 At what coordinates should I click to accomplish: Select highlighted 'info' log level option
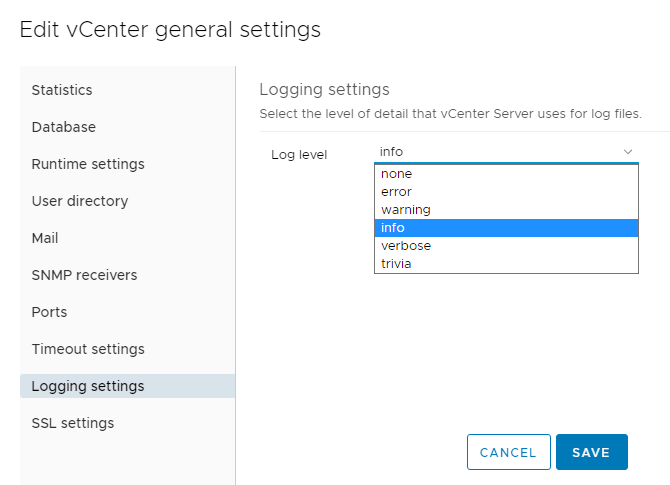[x=505, y=228]
